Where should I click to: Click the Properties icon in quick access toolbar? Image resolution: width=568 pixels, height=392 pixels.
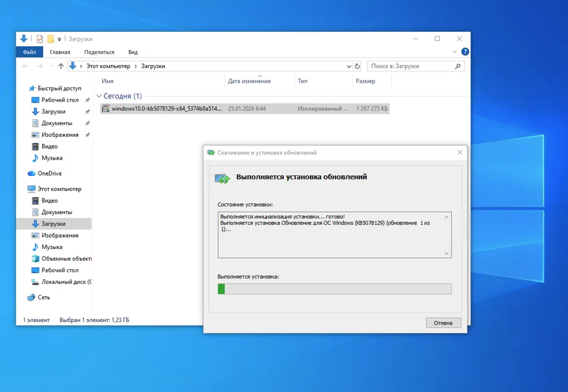[40, 39]
